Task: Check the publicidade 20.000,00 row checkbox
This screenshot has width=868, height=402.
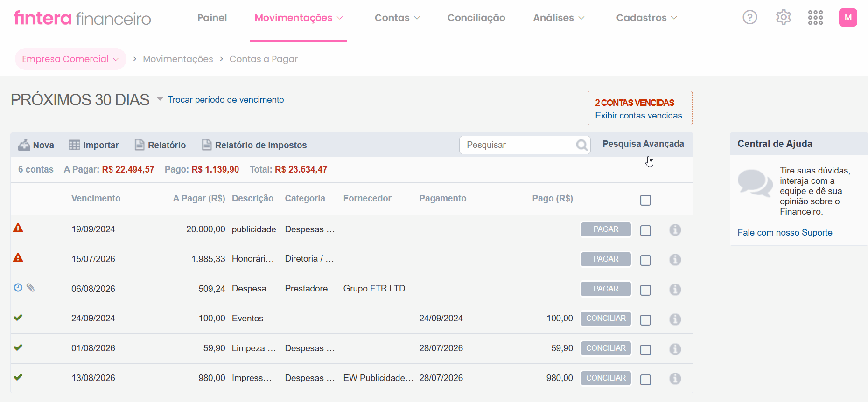Action: [645, 230]
